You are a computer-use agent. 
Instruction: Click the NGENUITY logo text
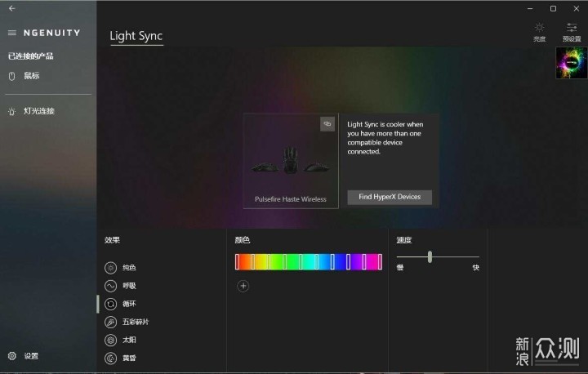point(51,33)
